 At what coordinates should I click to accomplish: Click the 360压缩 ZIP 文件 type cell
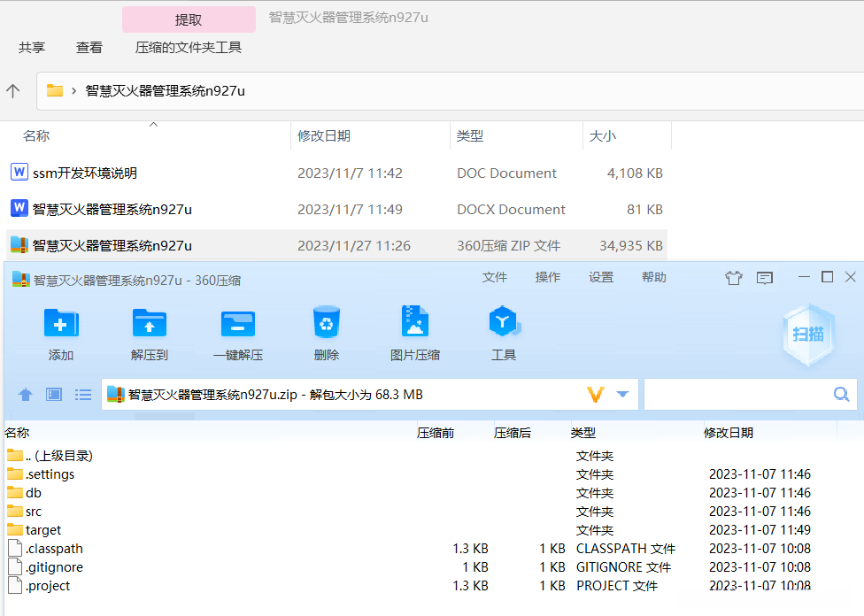(509, 246)
